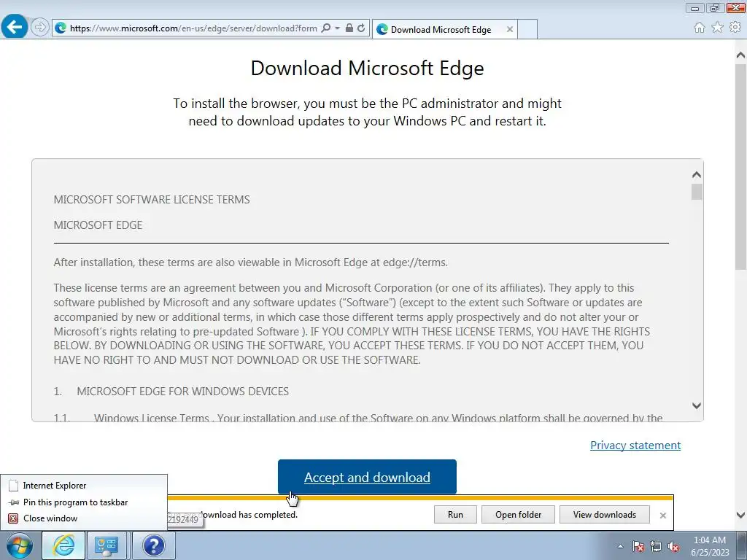
Task: Click the Edge favicon in the address bar
Action: (61, 28)
